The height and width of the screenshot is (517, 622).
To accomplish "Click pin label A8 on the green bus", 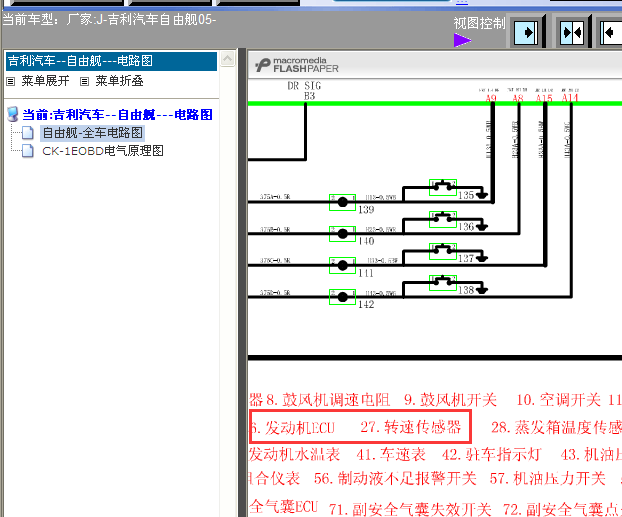I will coord(518,98).
